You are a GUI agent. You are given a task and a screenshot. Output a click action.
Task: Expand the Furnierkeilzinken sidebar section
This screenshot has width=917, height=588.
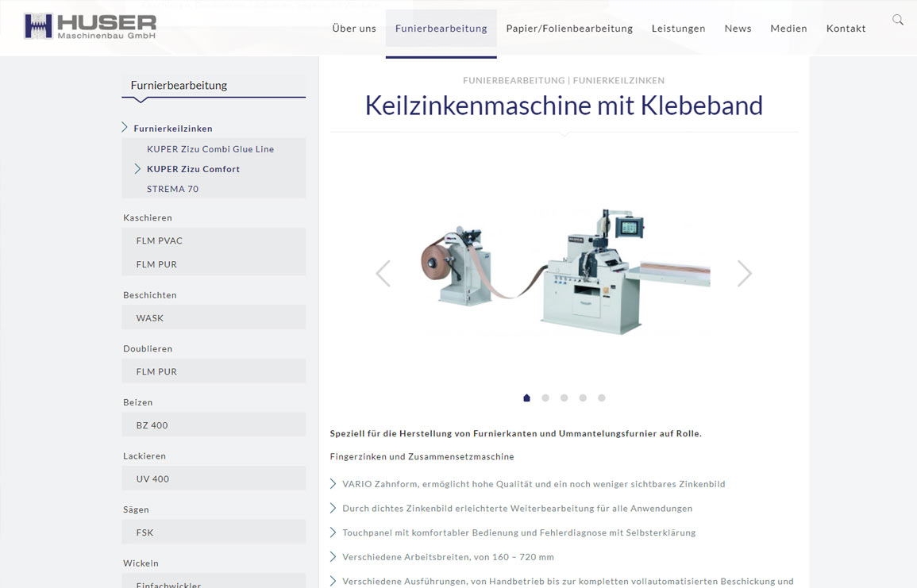coord(172,129)
